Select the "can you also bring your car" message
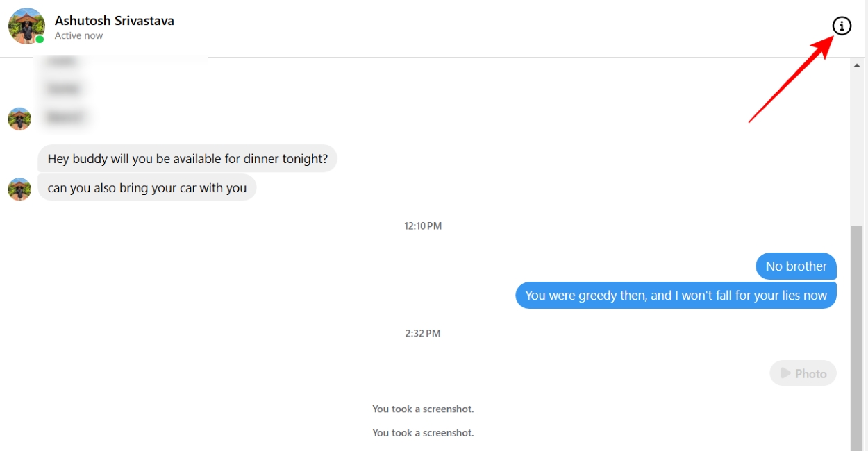 (147, 188)
